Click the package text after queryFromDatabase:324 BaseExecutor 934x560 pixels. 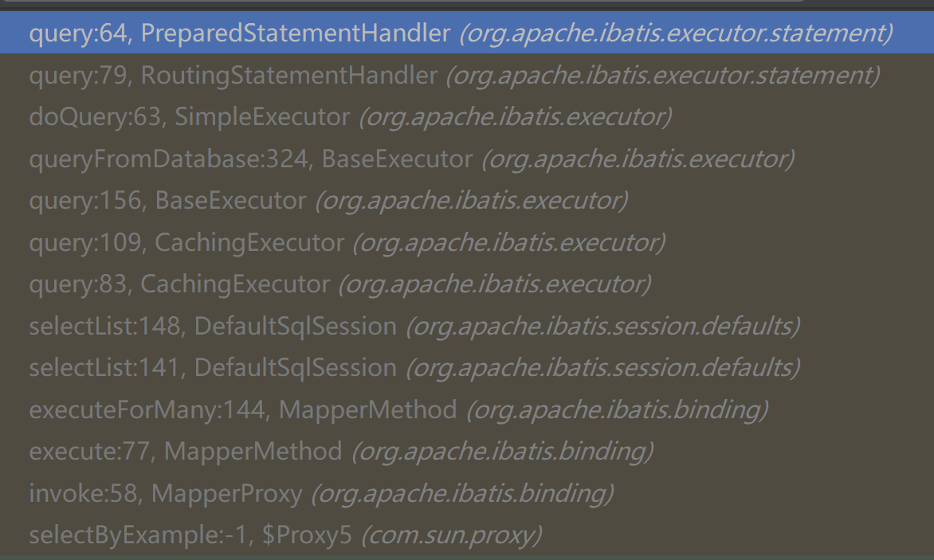638,159
